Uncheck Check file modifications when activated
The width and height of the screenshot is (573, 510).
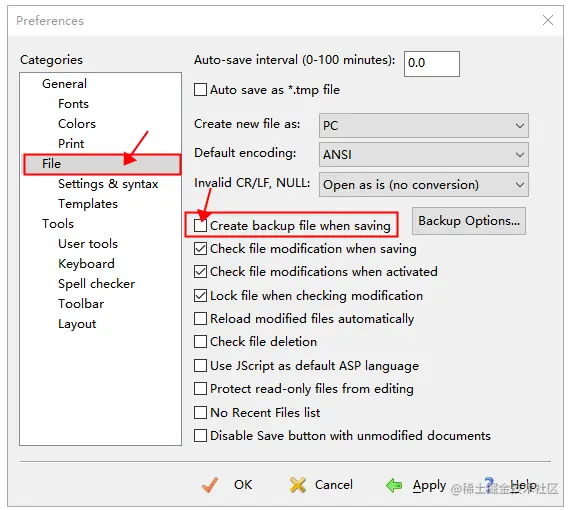200,271
